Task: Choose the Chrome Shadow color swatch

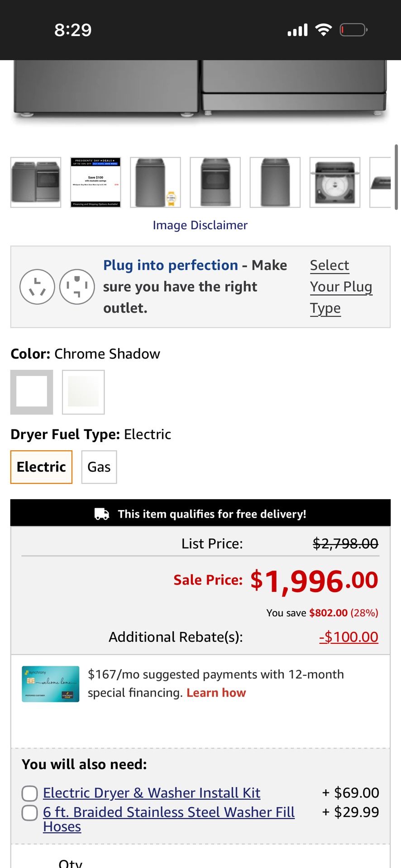Action: tap(32, 392)
